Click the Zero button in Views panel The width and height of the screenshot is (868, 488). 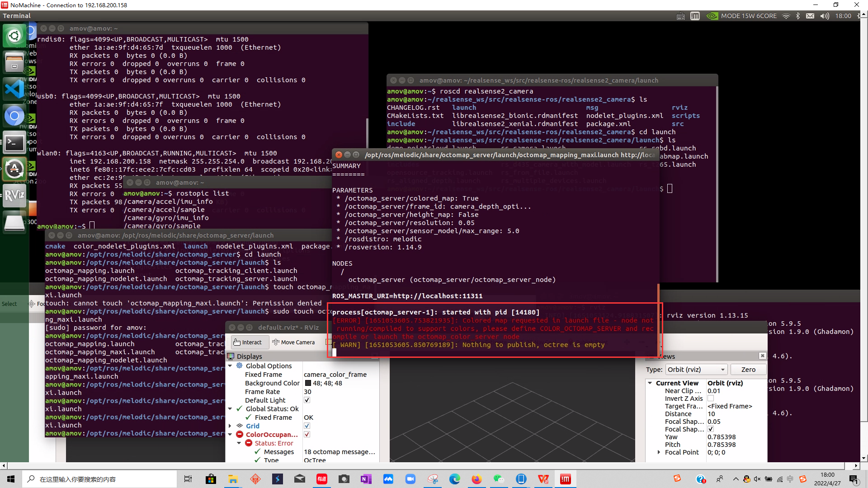748,370
